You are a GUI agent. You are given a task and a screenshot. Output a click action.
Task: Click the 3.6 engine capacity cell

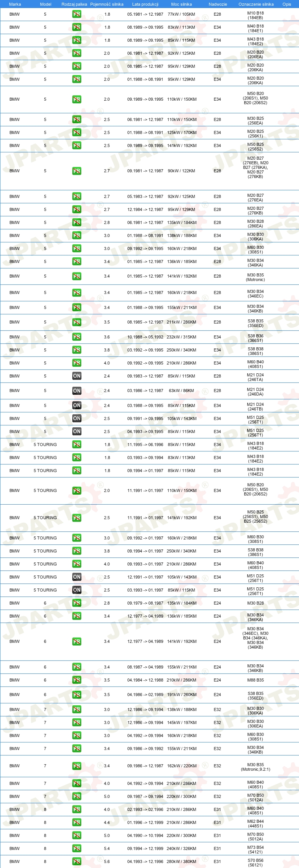[x=107, y=337]
